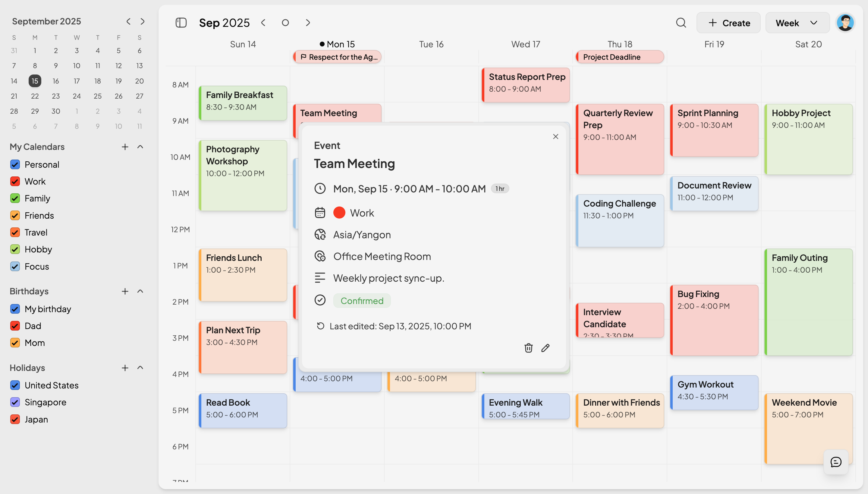Toggle the Hobby calendar checkbox
This screenshot has width=868, height=494.
click(15, 249)
